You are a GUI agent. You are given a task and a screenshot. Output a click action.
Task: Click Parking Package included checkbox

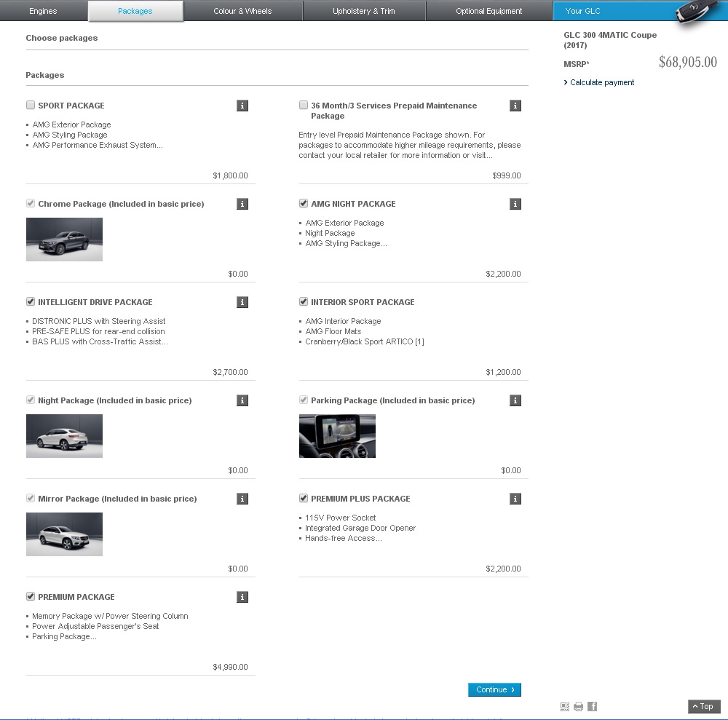pos(304,400)
